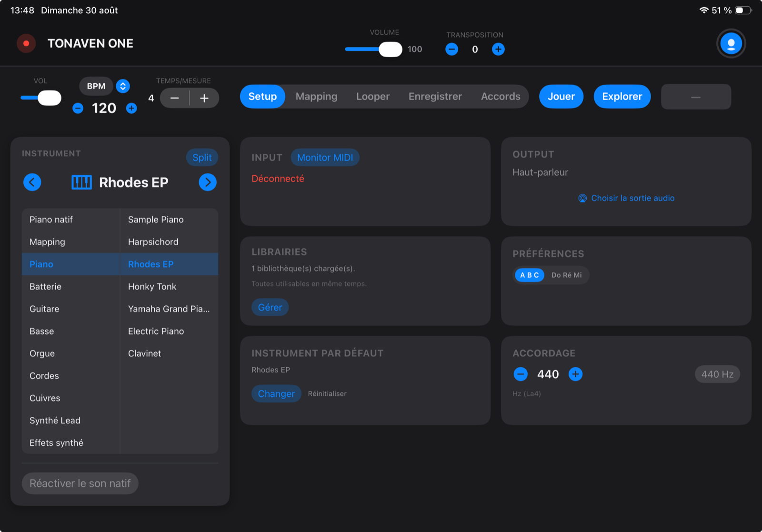Increase beats per measure plus button

click(x=204, y=98)
